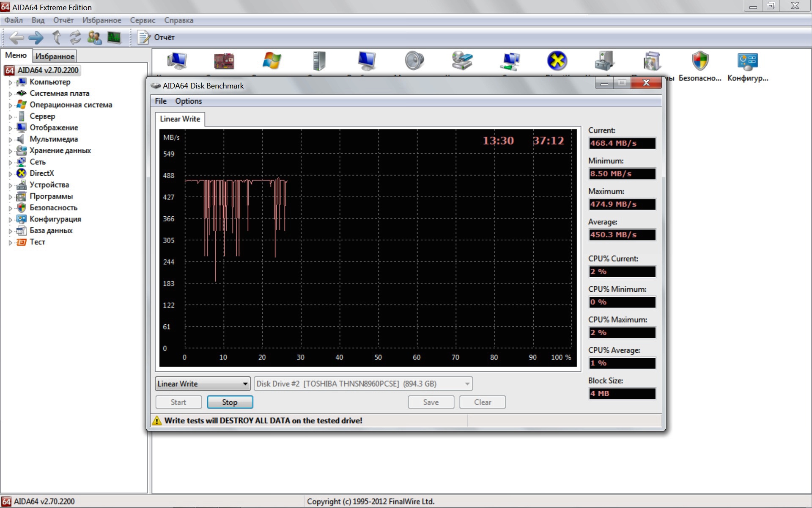The width and height of the screenshot is (812, 508).
Task: Click the forward arrow toolbar icon
Action: (36, 38)
